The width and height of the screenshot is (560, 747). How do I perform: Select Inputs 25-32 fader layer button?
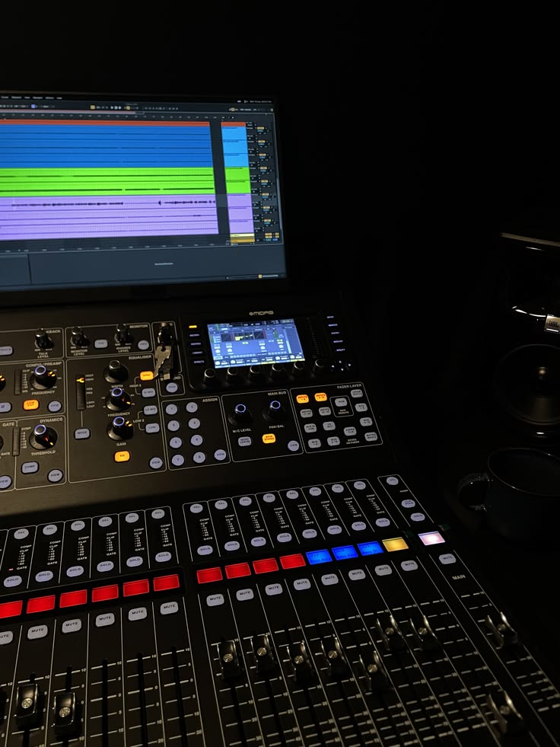(x=324, y=411)
